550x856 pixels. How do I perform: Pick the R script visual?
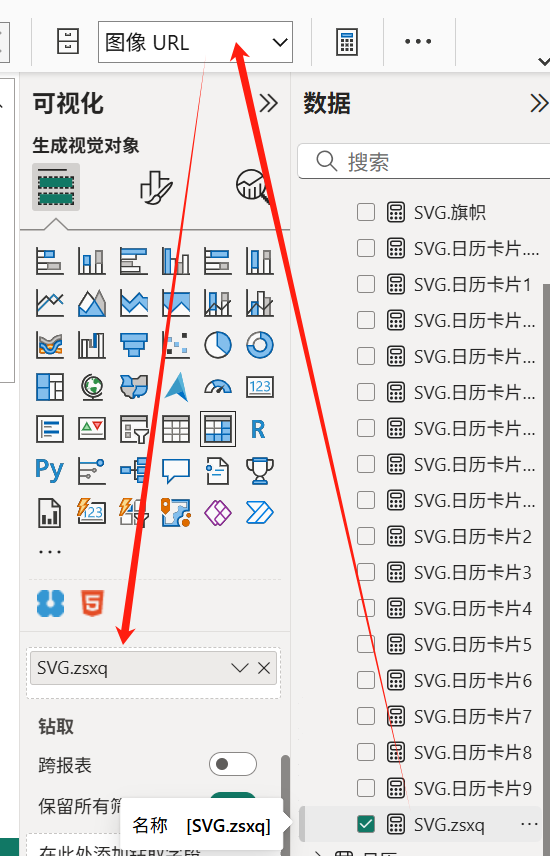(x=259, y=429)
